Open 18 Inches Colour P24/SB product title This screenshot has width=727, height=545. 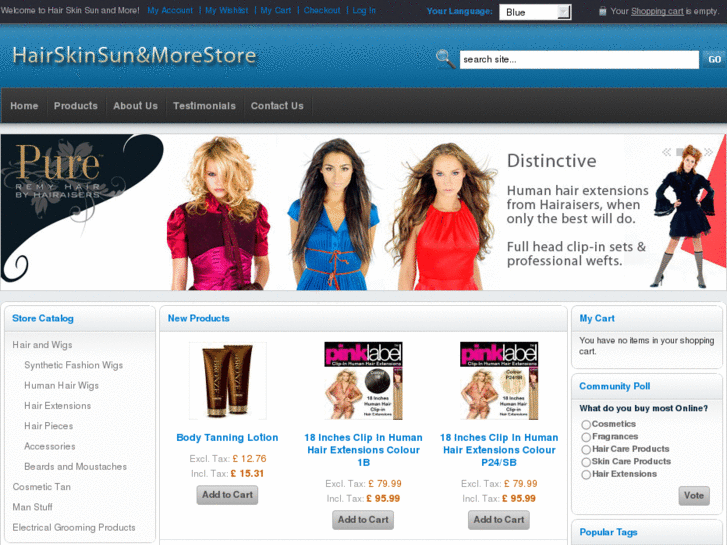click(x=499, y=450)
